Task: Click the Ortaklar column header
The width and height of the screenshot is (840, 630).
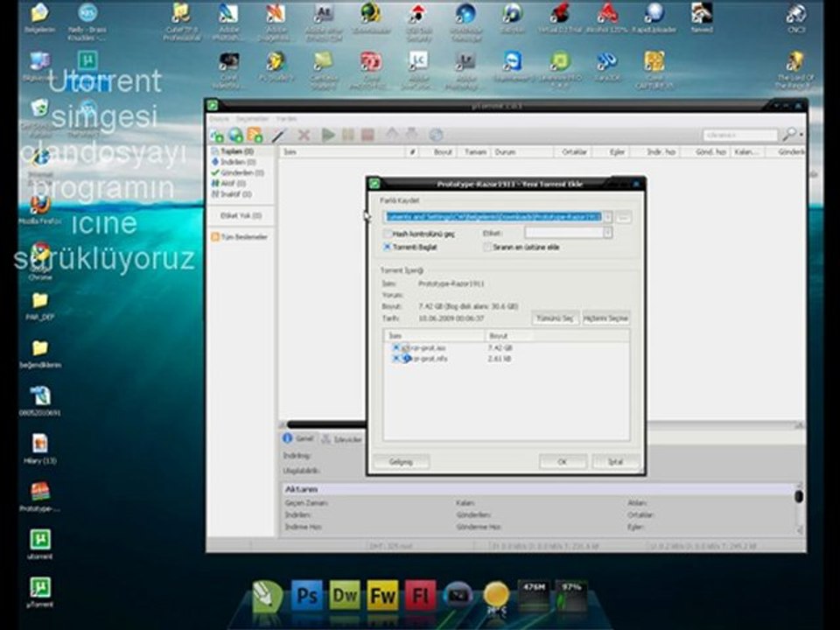Action: [x=572, y=152]
